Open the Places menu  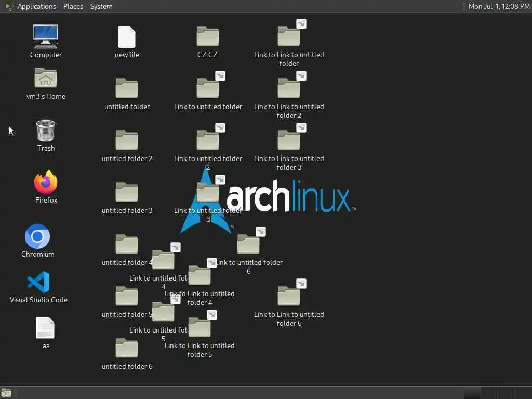point(73,6)
